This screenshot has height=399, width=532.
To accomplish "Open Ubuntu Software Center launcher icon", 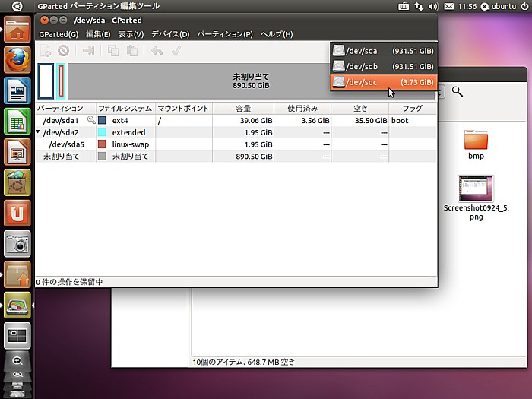I will (17, 182).
